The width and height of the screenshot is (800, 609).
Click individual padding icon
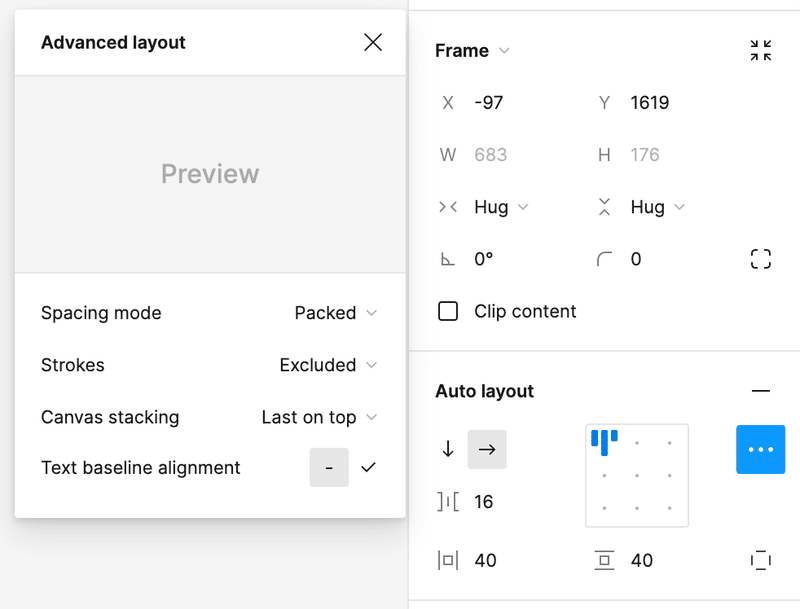point(760,560)
